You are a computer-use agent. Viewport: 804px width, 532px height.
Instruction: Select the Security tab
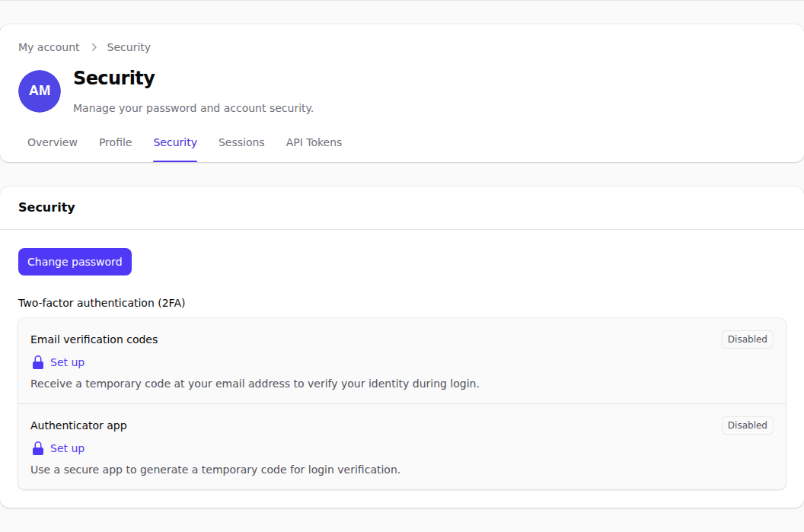(175, 142)
